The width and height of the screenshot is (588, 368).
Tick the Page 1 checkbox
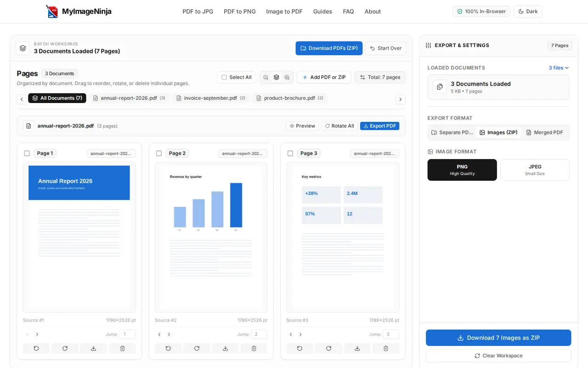coord(27,153)
